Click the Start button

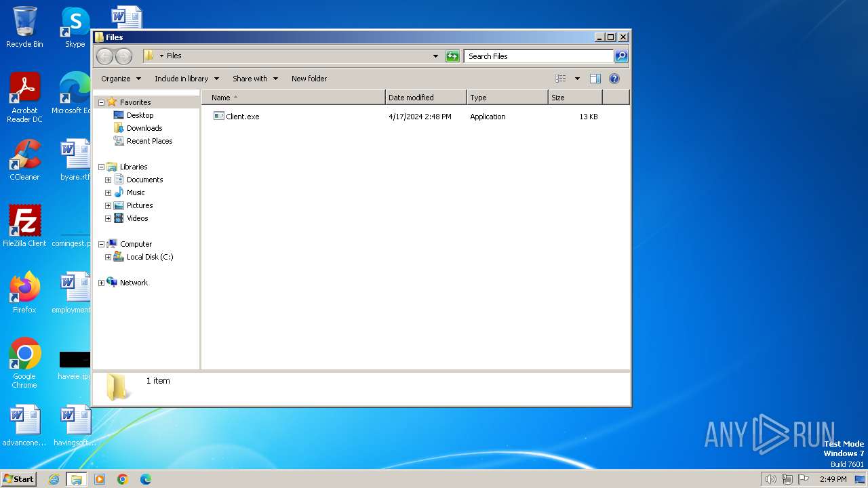coord(19,479)
